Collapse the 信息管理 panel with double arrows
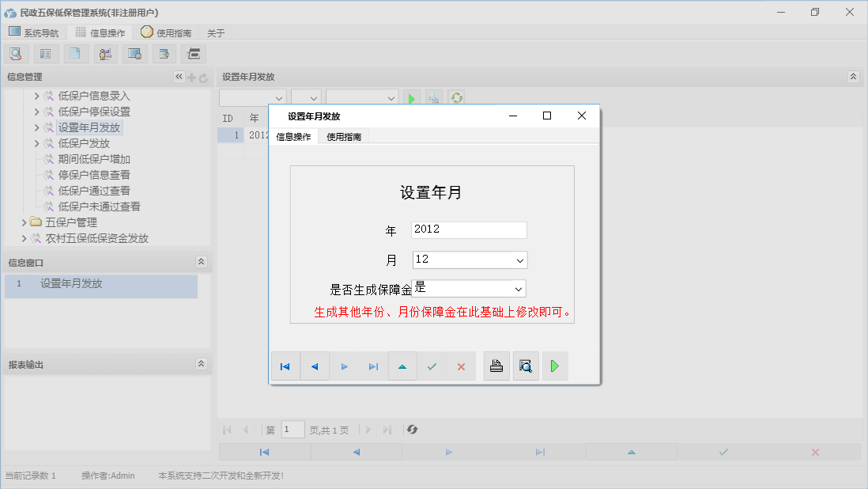The image size is (868, 489). (x=179, y=77)
